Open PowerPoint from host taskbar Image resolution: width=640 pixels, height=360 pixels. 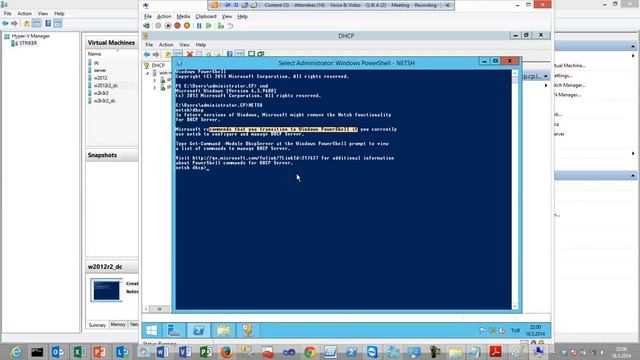[x=100, y=352]
